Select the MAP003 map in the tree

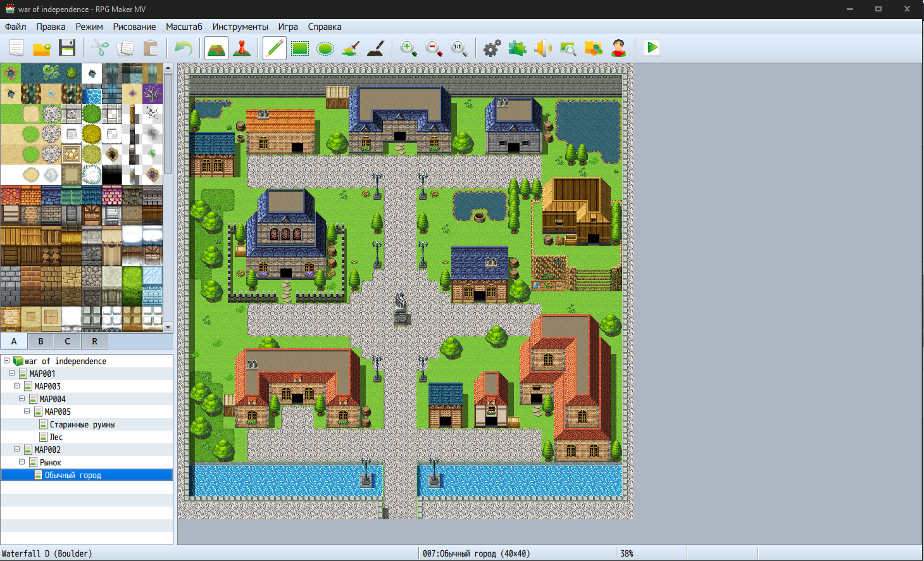click(x=47, y=386)
